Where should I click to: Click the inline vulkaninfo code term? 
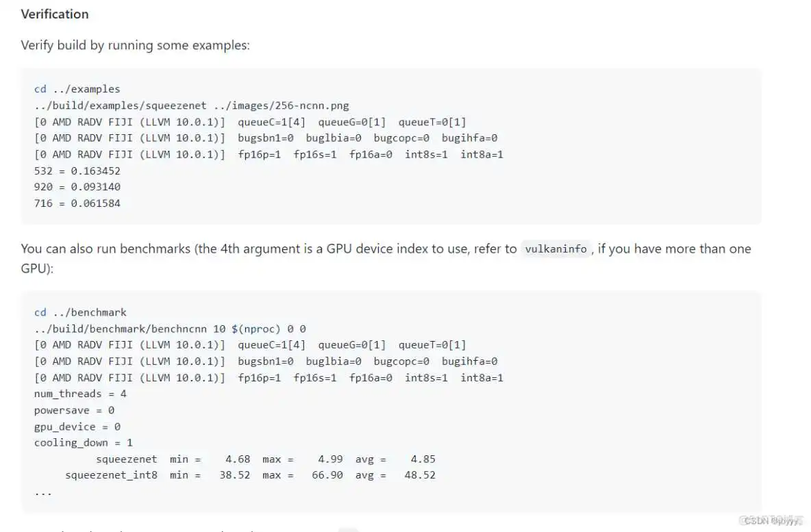click(556, 249)
